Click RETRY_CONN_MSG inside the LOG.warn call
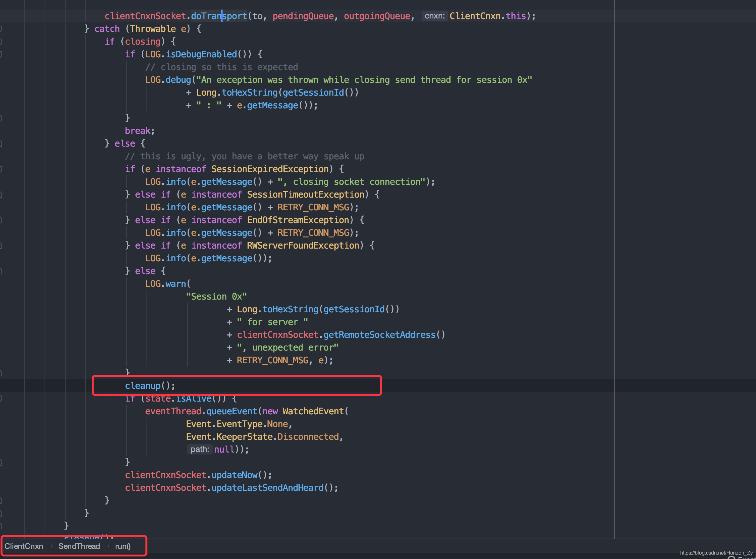 coord(273,360)
